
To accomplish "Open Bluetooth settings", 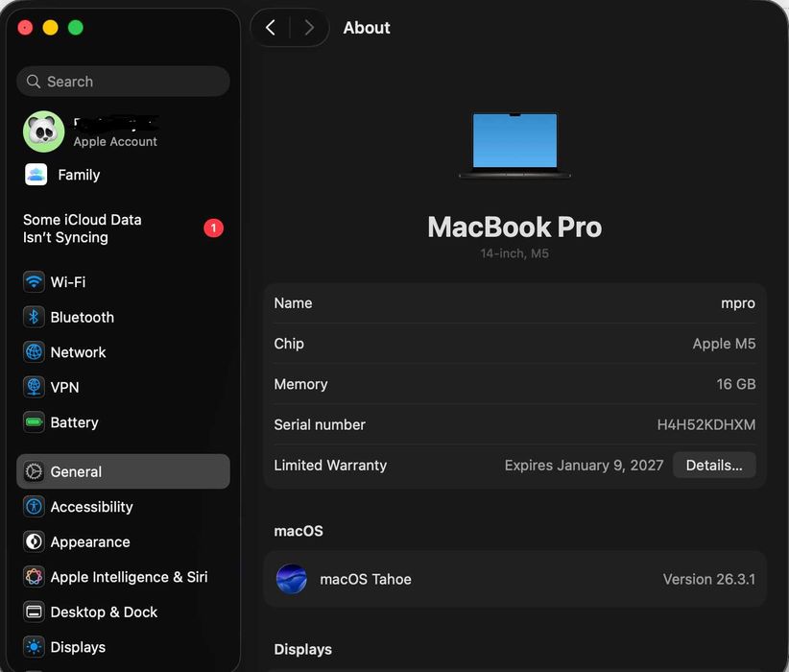I will pyautogui.click(x=123, y=317).
